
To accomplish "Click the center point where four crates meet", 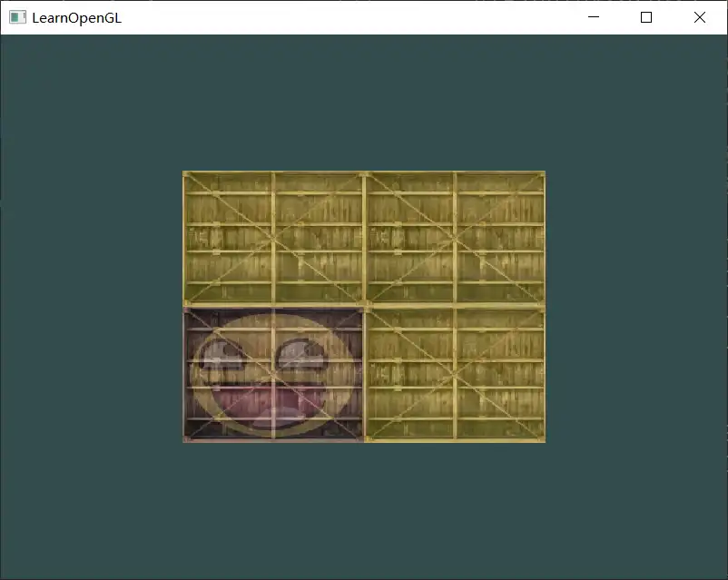I will pyautogui.click(x=364, y=307).
